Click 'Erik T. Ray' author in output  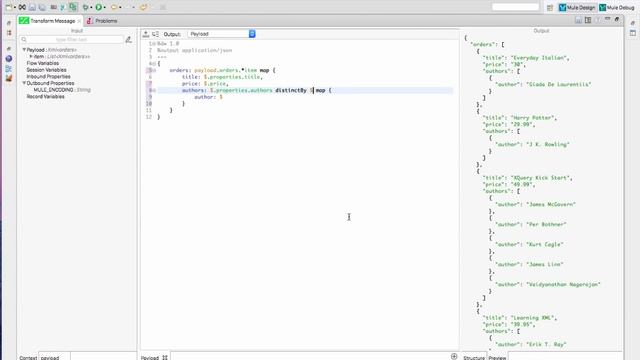coord(546,344)
